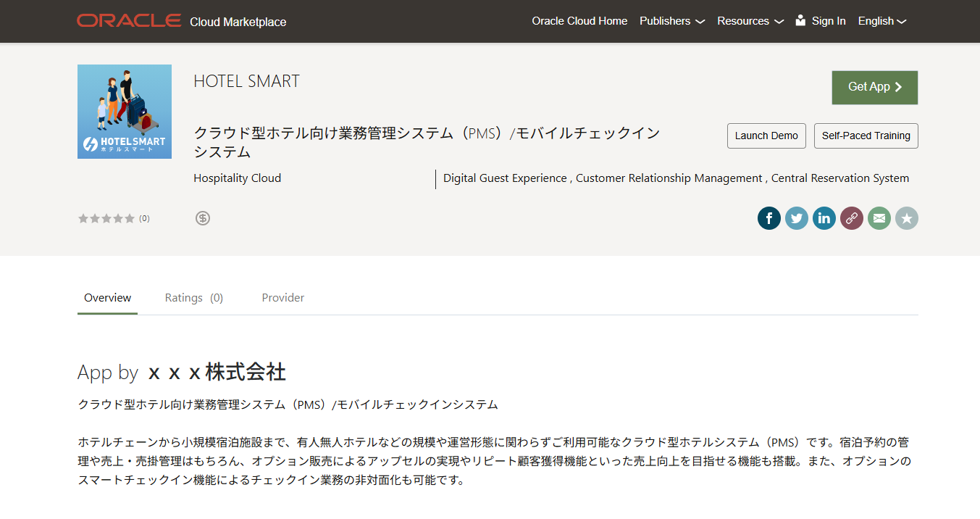Expand the Resources dropdown menu
This screenshot has width=980, height=519.
(x=750, y=21)
